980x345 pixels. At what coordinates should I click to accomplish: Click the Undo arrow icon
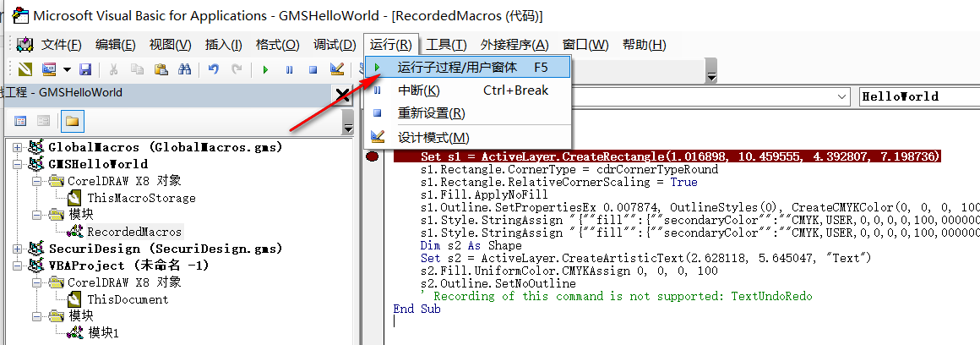point(214,69)
